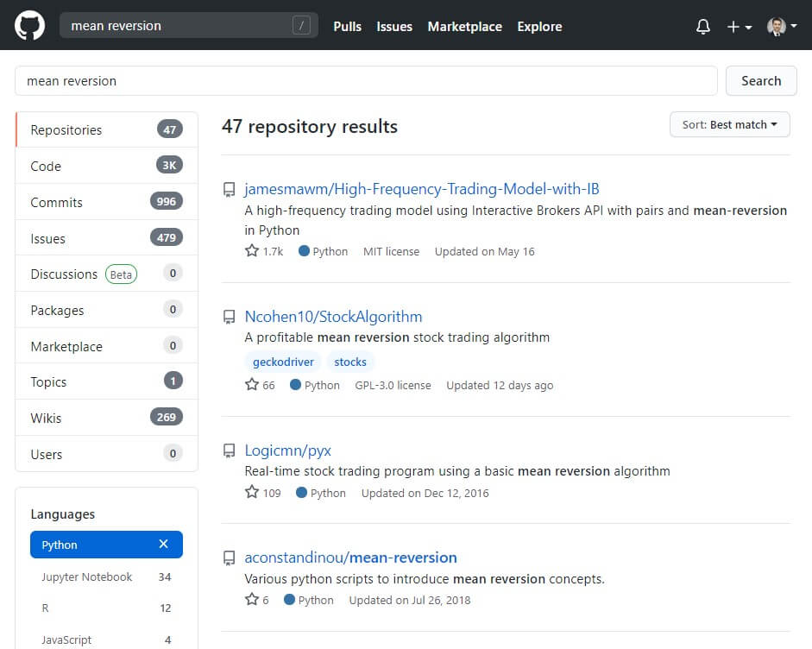Open the Sort: Best match dropdown
Viewport: 812px width, 649px height.
[x=730, y=124]
